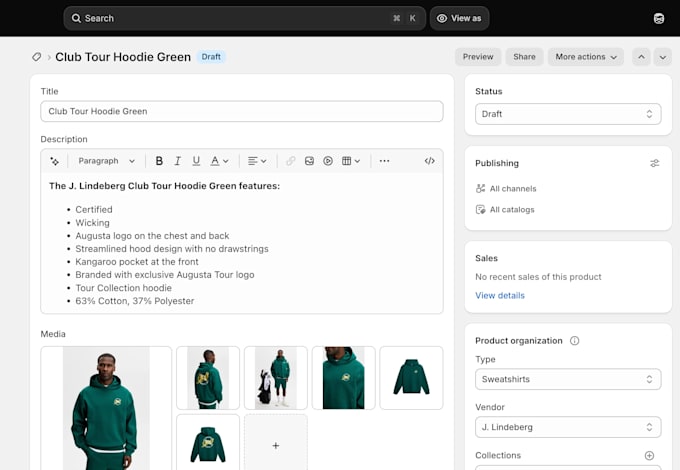This screenshot has width=680, height=470.
Task: Open Publishing manage settings icon
Action: tap(654, 163)
